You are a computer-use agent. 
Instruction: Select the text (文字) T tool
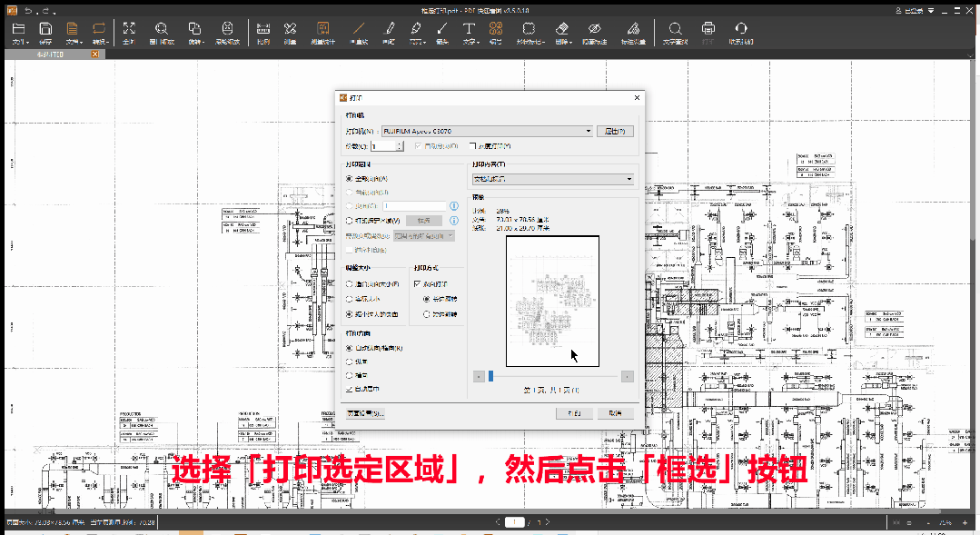click(469, 29)
